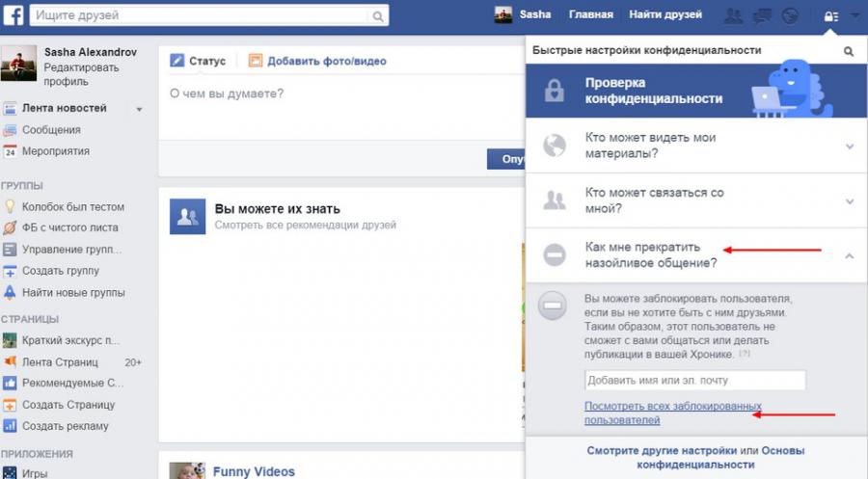Click the Статус pencil icon
This screenshot has height=479, width=868.
click(x=176, y=61)
